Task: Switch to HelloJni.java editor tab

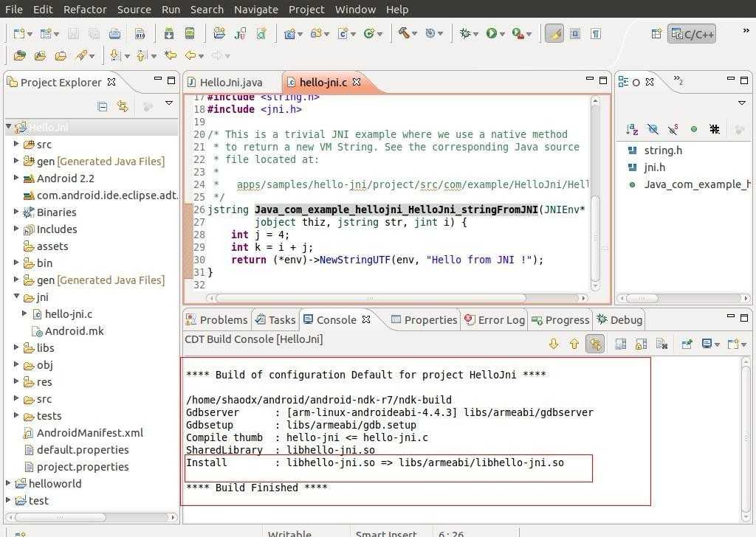Action: click(x=231, y=83)
